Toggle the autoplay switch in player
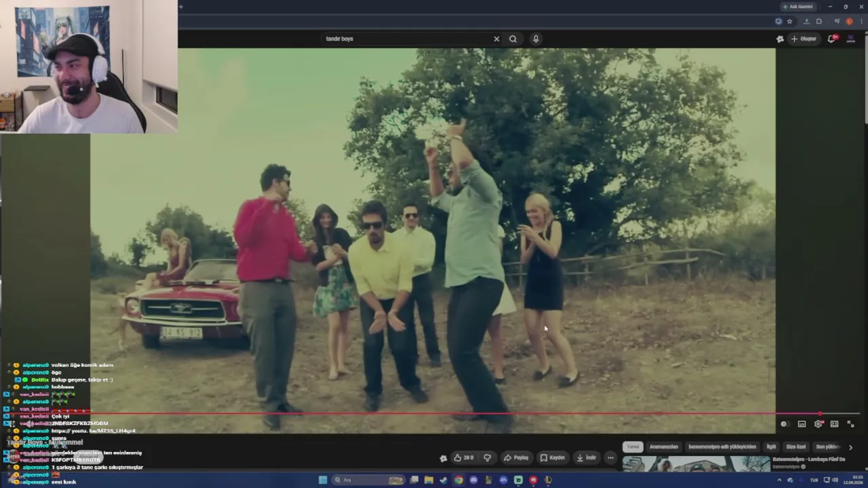Viewport: 868px width, 488px height. click(x=784, y=424)
